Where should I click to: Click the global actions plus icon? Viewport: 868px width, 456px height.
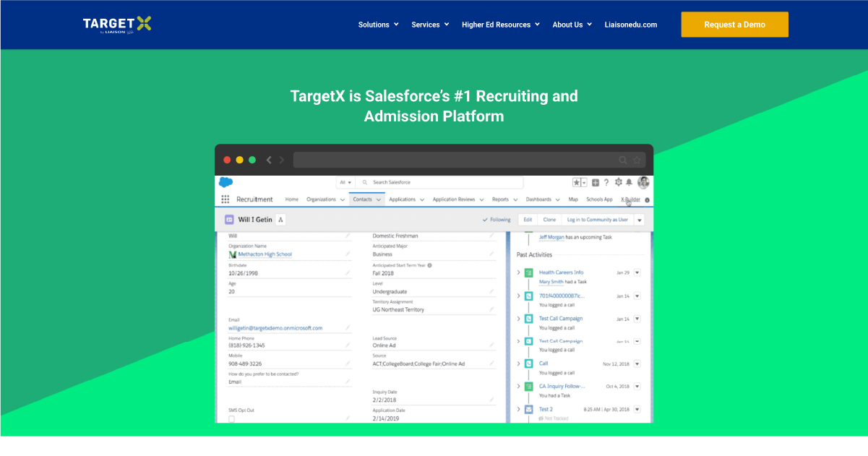pyautogui.click(x=596, y=183)
